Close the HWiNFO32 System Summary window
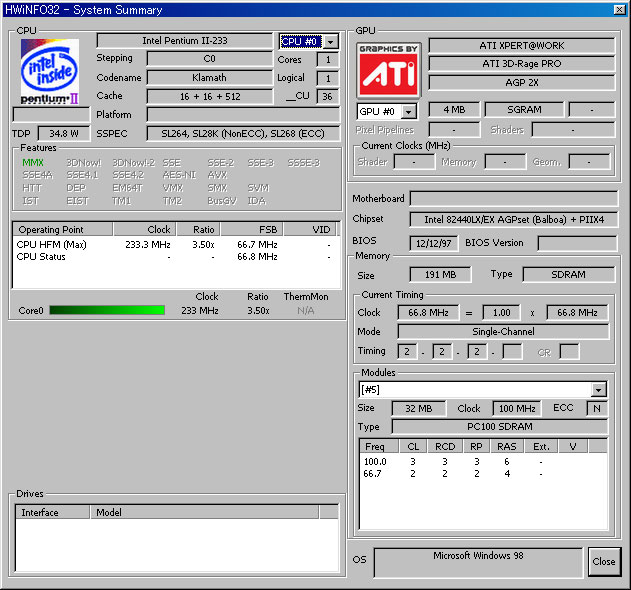The height and width of the screenshot is (590, 631). (x=619, y=10)
